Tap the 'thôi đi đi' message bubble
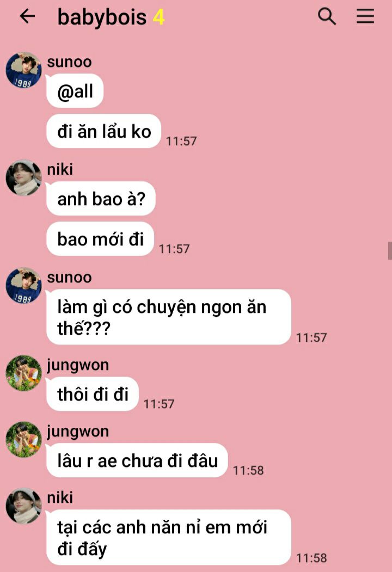The image size is (392, 572). pyautogui.click(x=93, y=393)
